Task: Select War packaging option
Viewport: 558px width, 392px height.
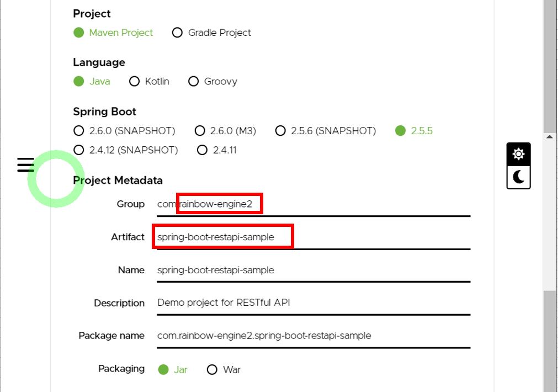Action: coord(212,369)
